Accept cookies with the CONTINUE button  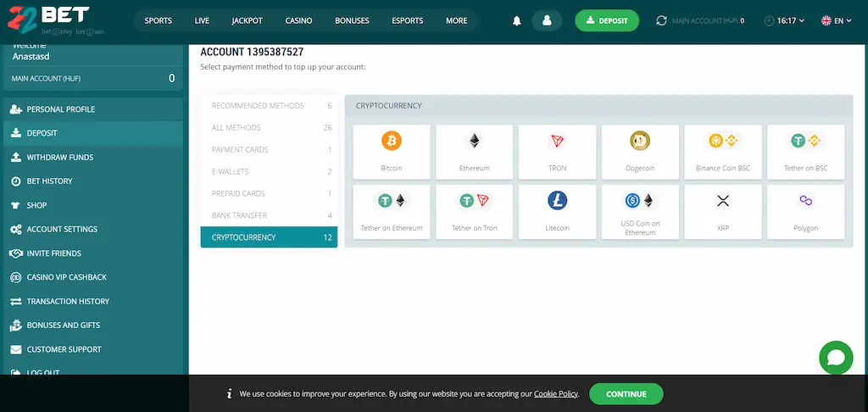[x=626, y=394]
